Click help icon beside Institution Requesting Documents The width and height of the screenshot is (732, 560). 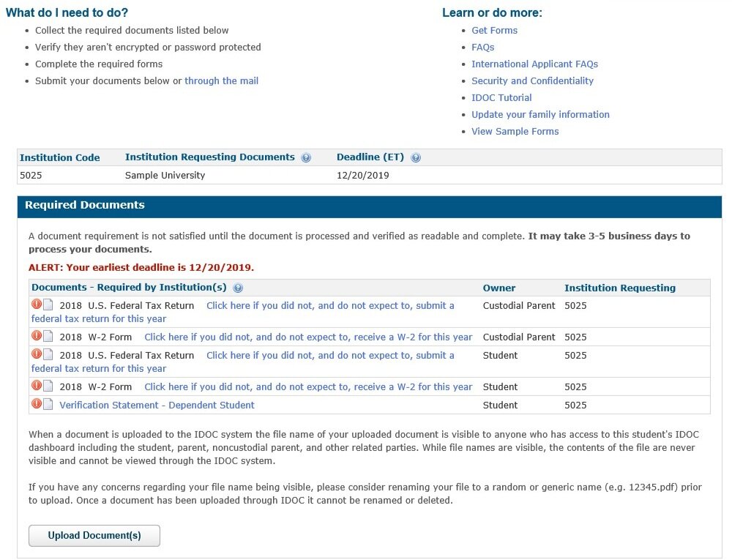(306, 157)
